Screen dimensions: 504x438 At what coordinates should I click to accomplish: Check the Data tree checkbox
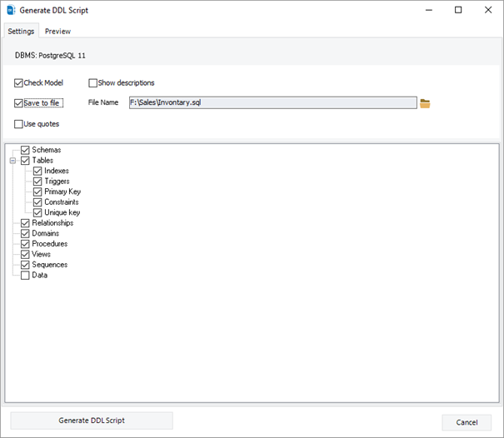25,276
